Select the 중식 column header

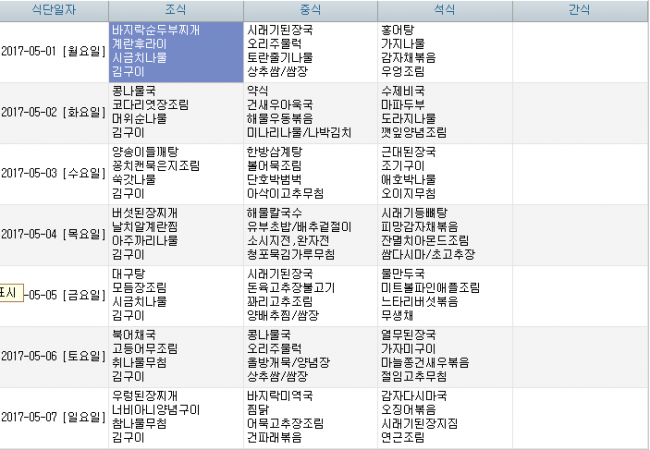point(309,11)
